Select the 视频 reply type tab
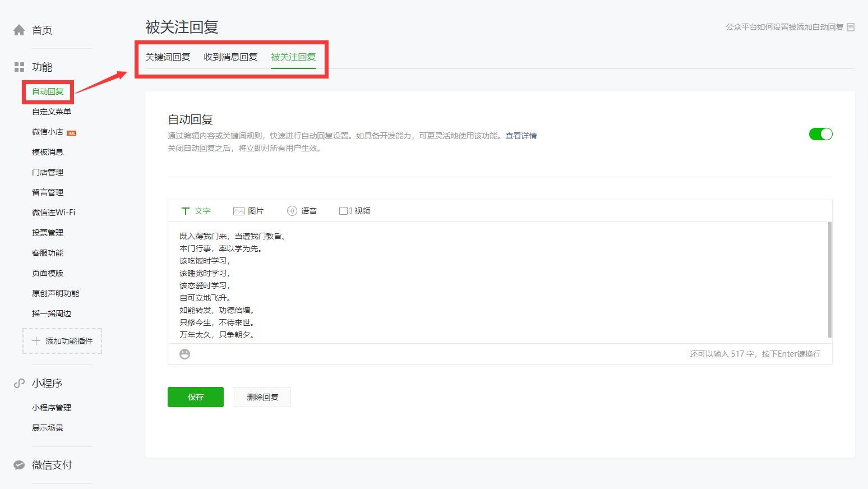Image resolution: width=868 pixels, height=489 pixels. tap(355, 211)
